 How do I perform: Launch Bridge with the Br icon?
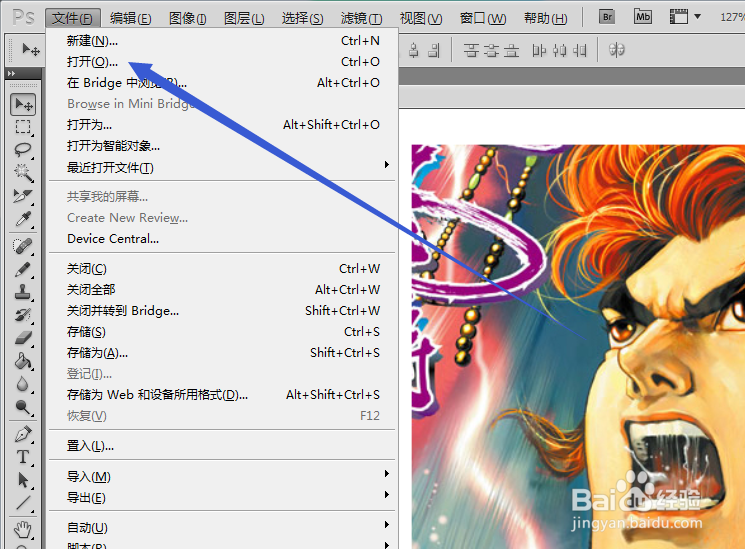[607, 18]
